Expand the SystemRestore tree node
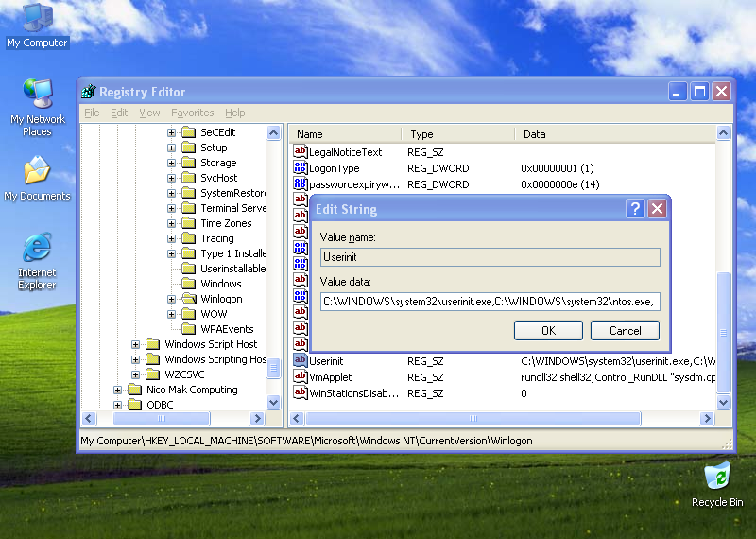 pyautogui.click(x=171, y=193)
